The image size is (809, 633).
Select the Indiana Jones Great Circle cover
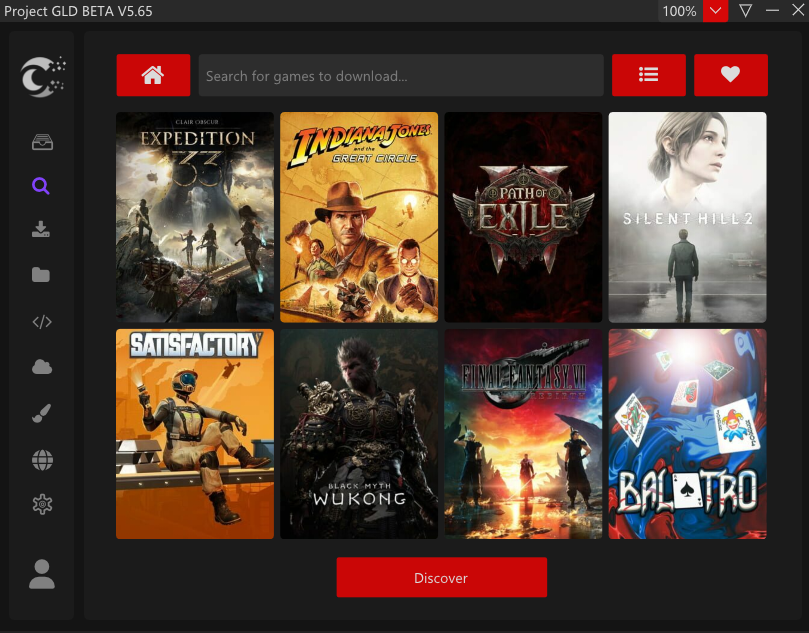click(x=359, y=217)
